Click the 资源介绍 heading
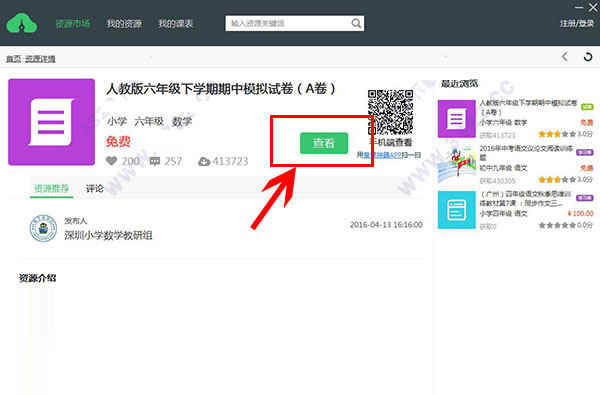The image size is (600, 395). (38, 278)
